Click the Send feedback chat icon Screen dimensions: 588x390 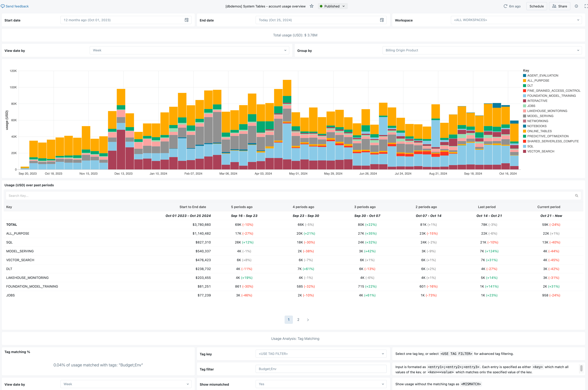(3, 6)
